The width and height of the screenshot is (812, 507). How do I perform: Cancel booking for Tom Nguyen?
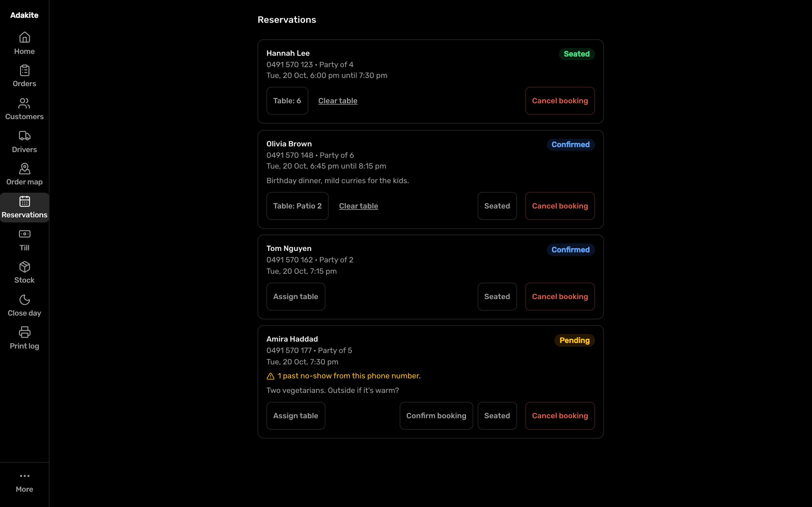pos(560,296)
